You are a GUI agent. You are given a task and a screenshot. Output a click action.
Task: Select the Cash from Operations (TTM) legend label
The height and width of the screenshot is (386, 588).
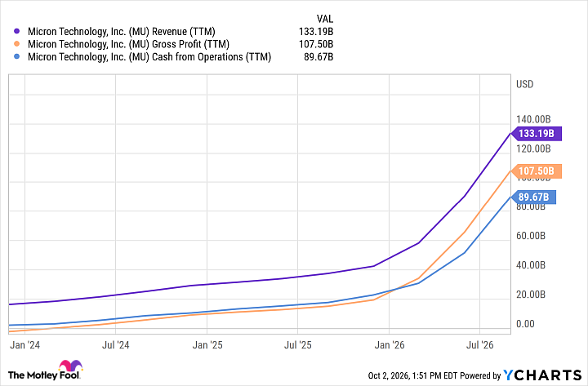149,57
